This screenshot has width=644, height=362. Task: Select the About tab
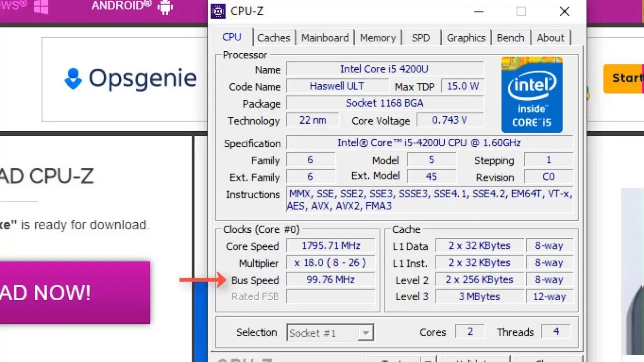coord(550,38)
